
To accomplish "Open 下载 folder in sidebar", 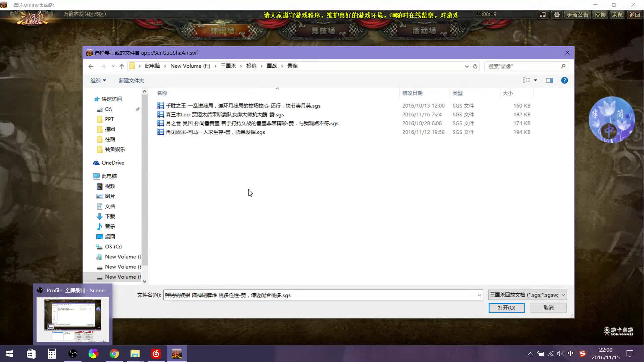I will tap(110, 217).
